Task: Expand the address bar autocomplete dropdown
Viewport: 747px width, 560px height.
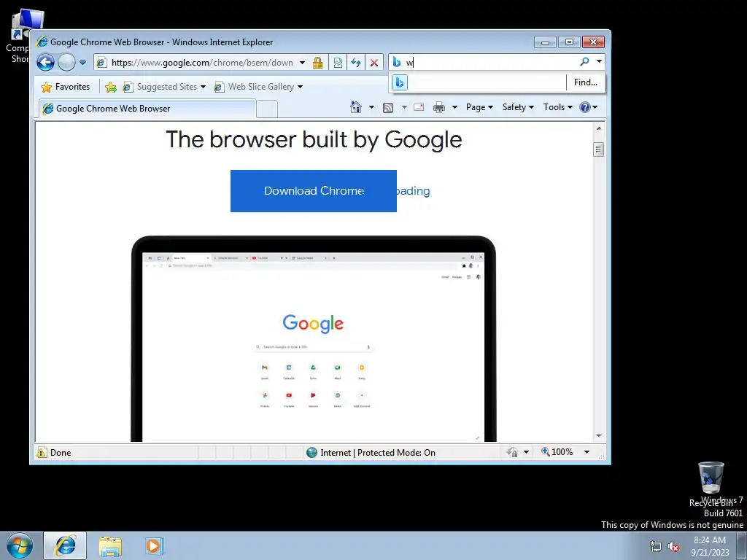Action: tap(302, 63)
